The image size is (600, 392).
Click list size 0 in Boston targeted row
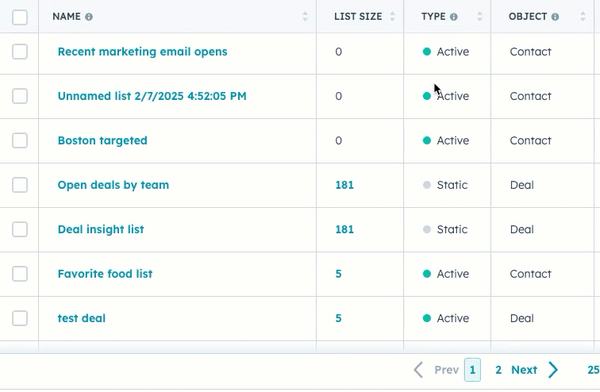coord(339,140)
